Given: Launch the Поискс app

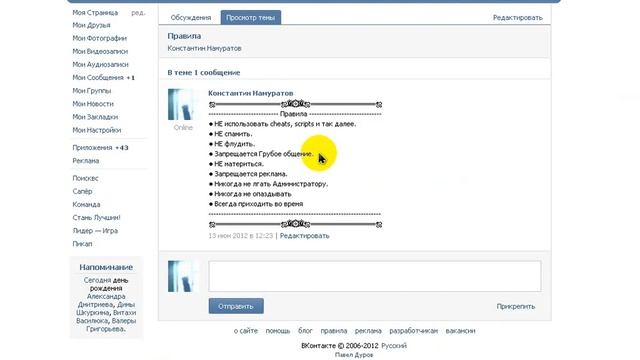Looking at the screenshot, I should tap(85, 178).
